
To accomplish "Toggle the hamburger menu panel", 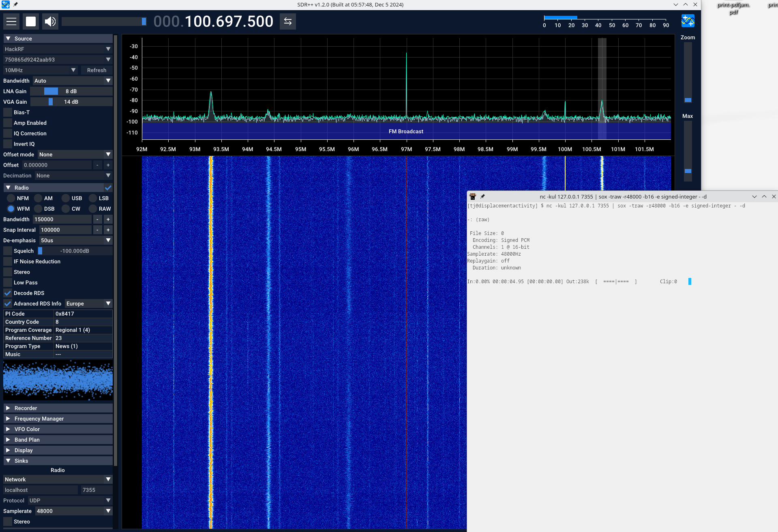I will point(11,21).
